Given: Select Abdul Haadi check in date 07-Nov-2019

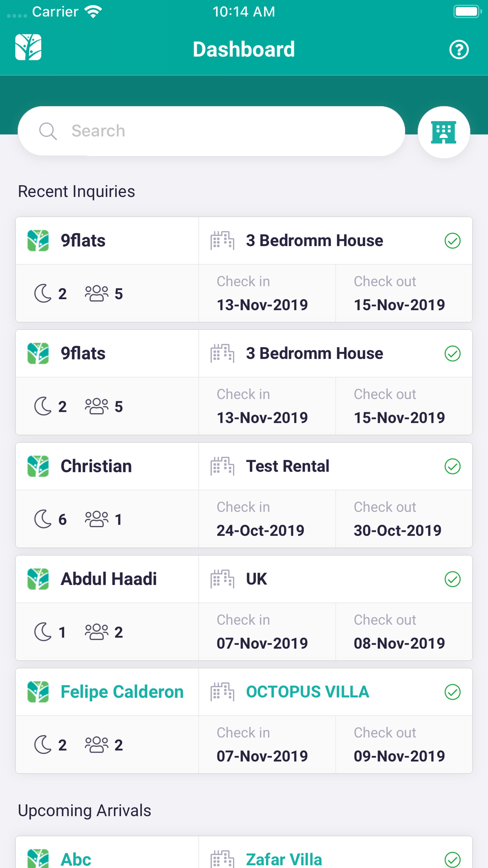Looking at the screenshot, I should pos(262,643).
